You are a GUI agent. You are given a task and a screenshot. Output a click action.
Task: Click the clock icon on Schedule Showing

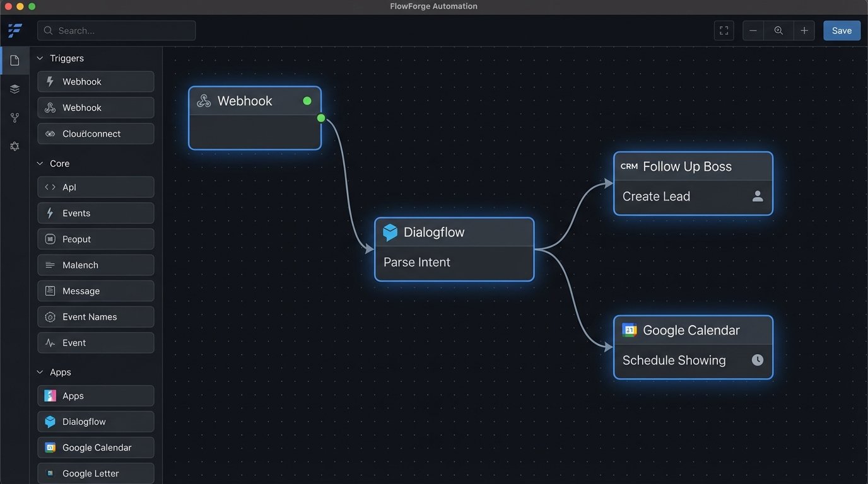click(758, 360)
